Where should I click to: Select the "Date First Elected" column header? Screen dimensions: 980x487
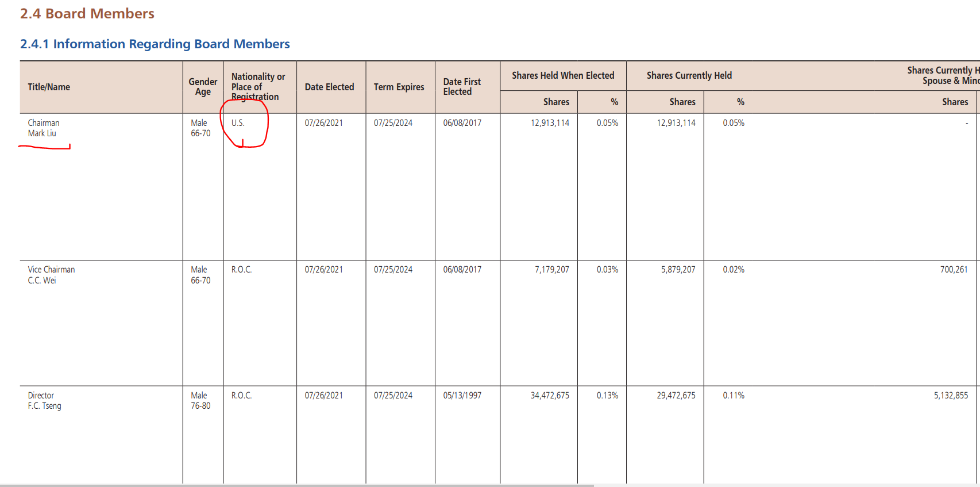(x=462, y=87)
